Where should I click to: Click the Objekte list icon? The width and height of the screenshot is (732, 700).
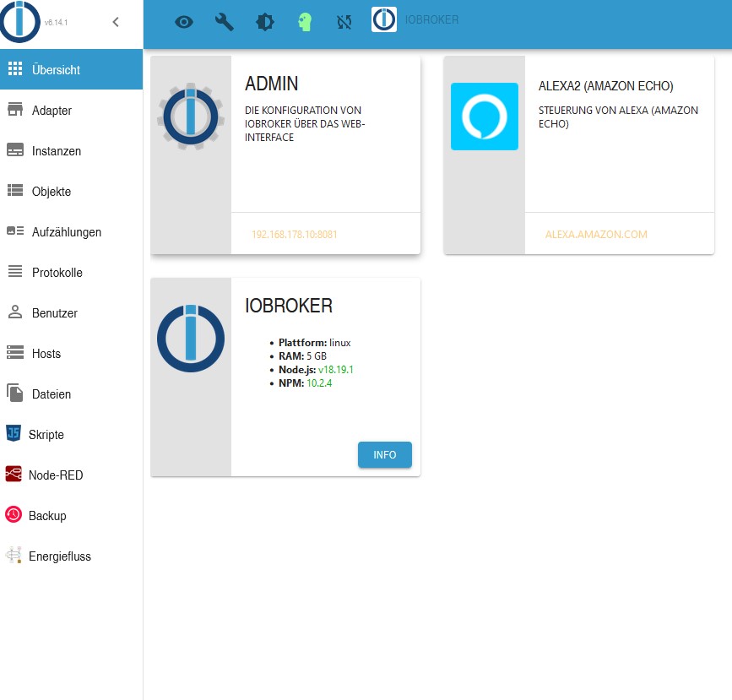(x=15, y=190)
